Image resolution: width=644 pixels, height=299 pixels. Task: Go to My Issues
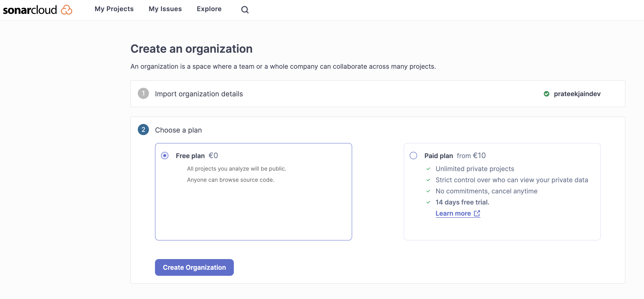[165, 9]
